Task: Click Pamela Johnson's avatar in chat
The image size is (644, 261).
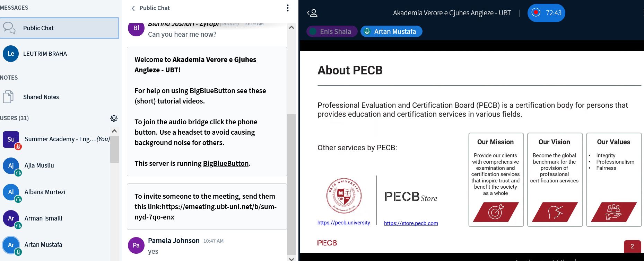Action: click(136, 245)
